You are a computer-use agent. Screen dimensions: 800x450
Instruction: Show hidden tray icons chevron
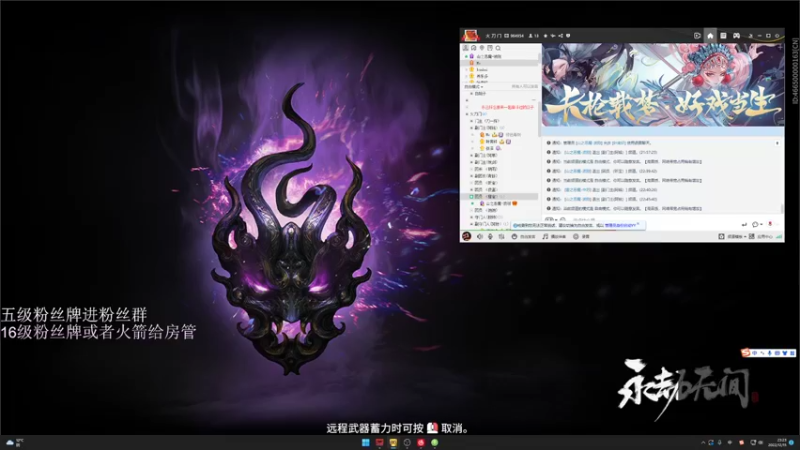point(703,442)
